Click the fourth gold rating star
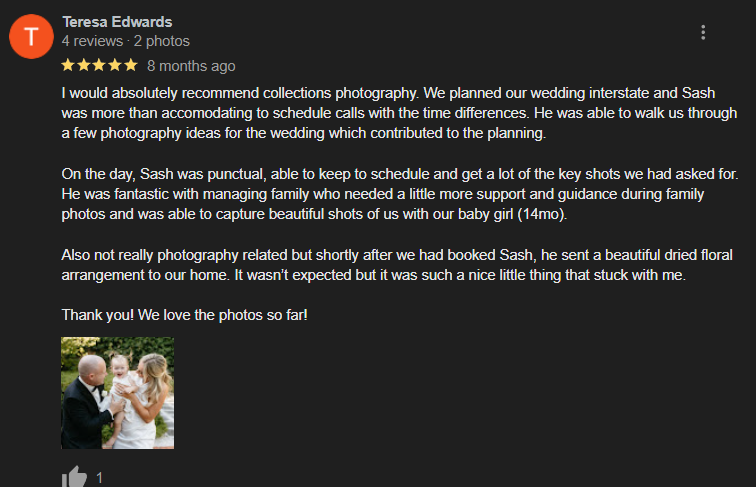The height and width of the screenshot is (487, 756). point(114,66)
